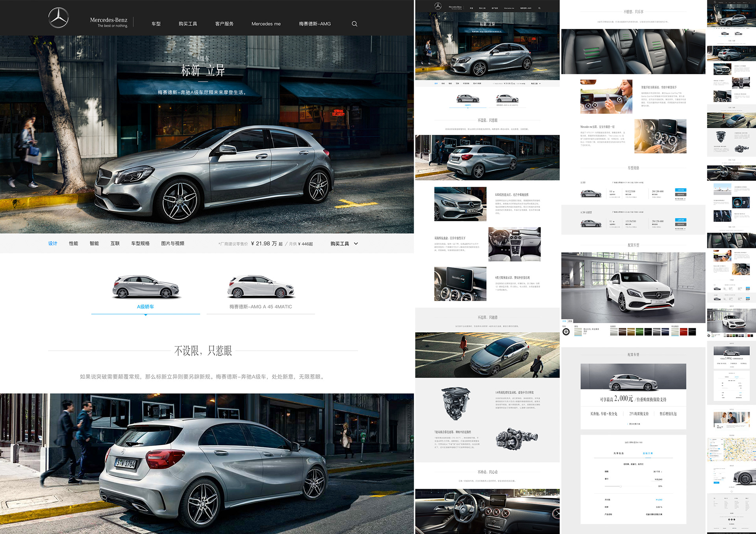Click the Mercedes me screen feature image
This screenshot has width=756, height=534.
[x=460, y=284]
